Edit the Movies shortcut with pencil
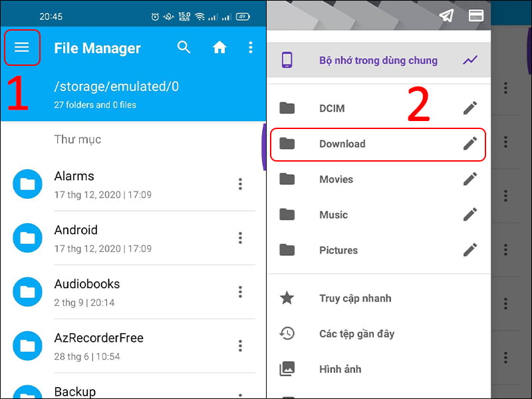Image resolution: width=532 pixels, height=399 pixels. click(470, 179)
